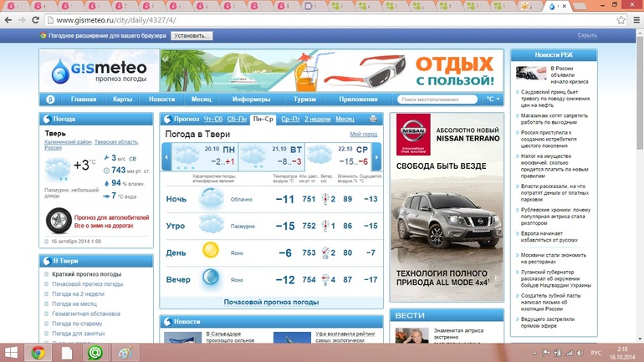Open Калининский район location link
This screenshot has width=644, height=362.
pos(68,142)
